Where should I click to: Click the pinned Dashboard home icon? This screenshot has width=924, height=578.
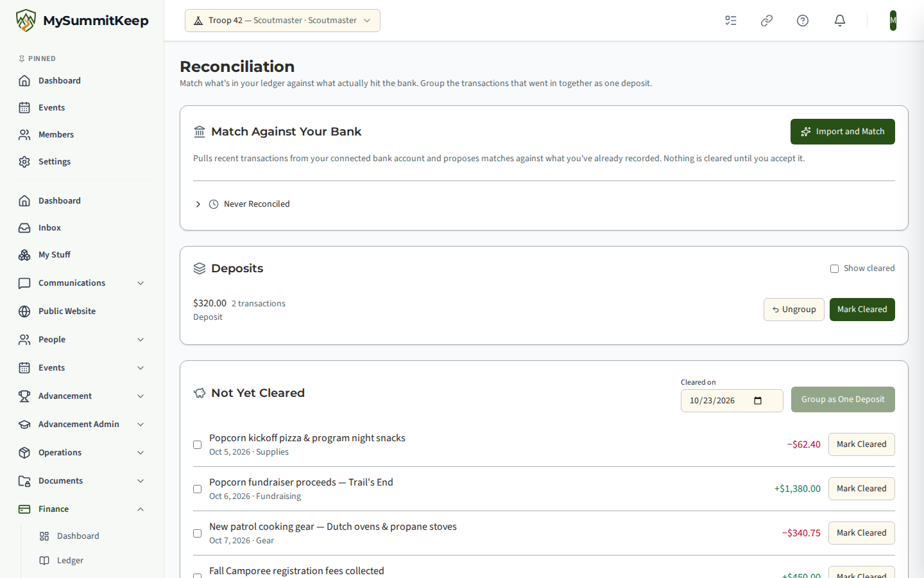click(x=24, y=80)
